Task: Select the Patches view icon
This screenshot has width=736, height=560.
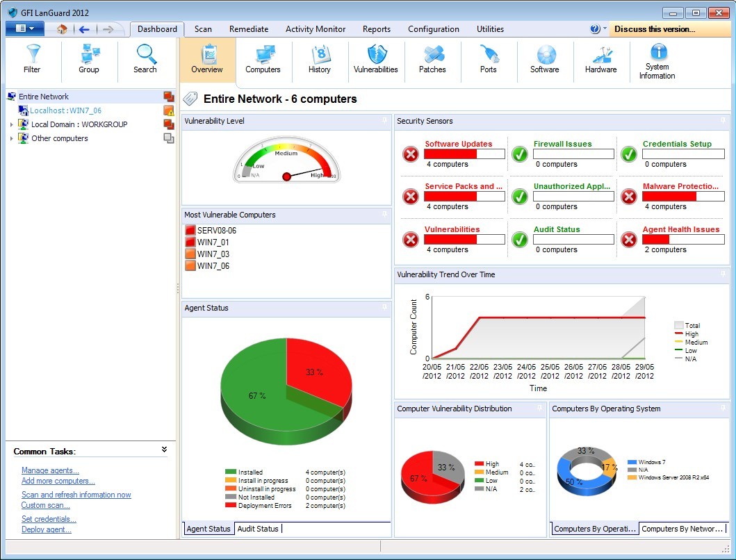Action: [432, 58]
